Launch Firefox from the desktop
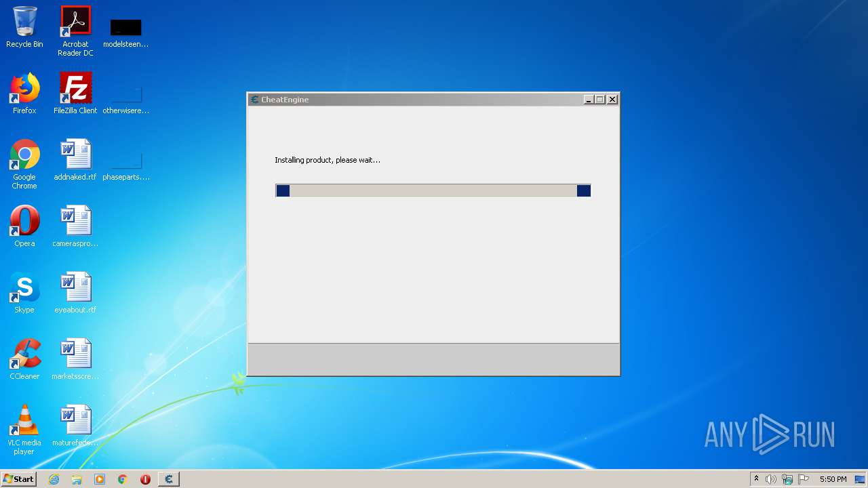 pos(24,94)
